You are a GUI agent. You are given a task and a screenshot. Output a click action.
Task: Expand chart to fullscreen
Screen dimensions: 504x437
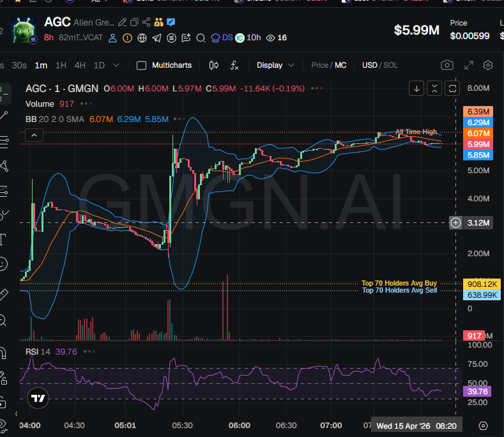click(469, 65)
